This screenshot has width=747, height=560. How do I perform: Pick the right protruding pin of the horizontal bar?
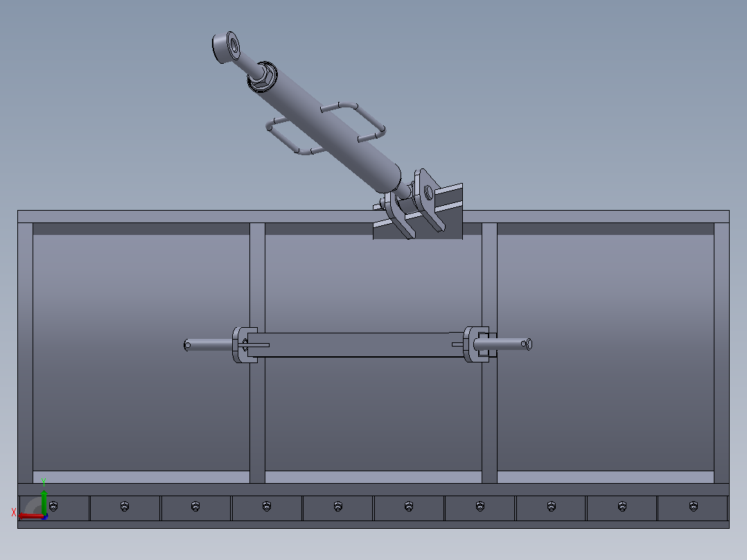[x=504, y=344]
